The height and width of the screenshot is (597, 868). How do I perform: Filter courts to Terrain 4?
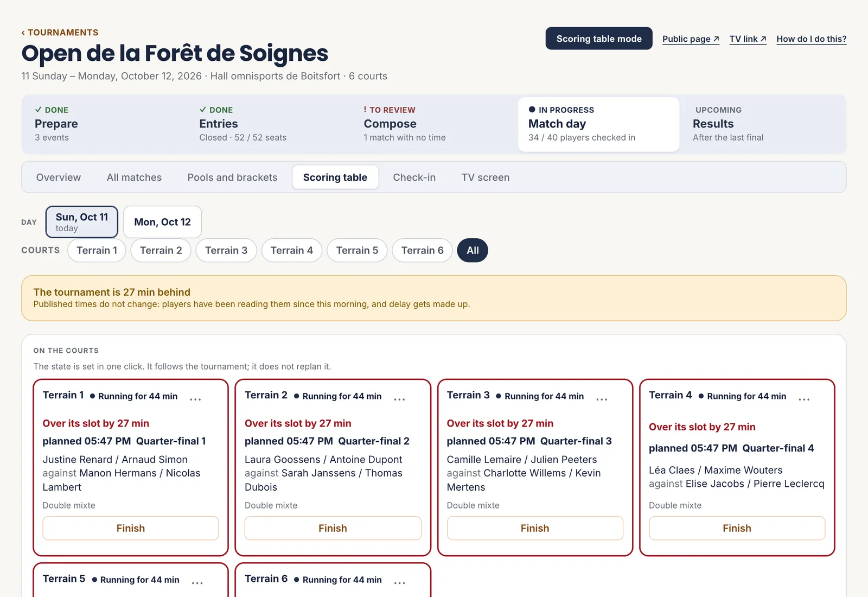click(291, 250)
